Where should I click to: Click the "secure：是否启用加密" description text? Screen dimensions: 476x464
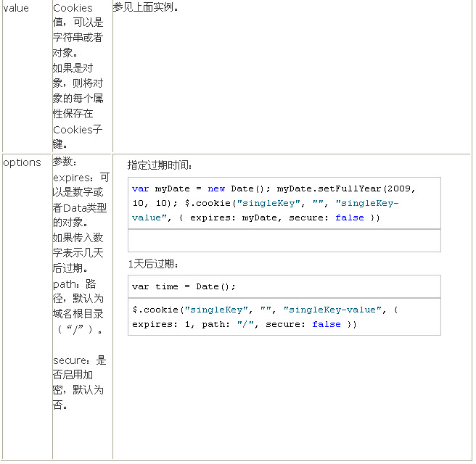(80, 360)
